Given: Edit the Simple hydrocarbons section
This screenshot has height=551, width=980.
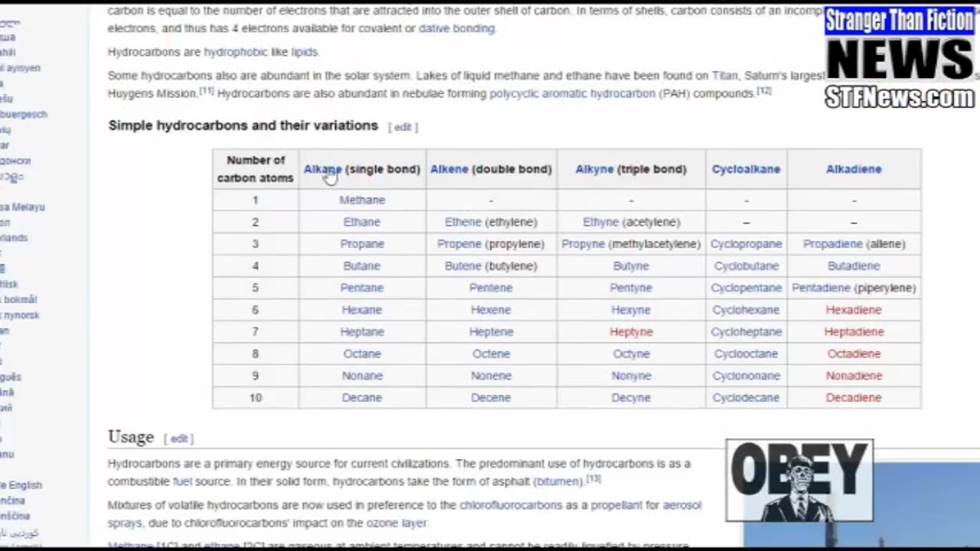Looking at the screenshot, I should [403, 127].
